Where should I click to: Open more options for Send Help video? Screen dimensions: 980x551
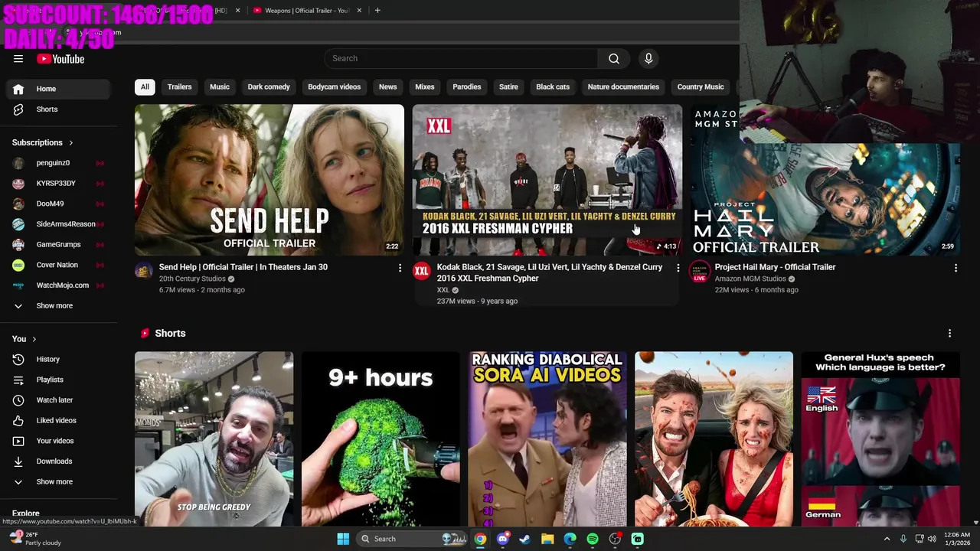tap(400, 268)
